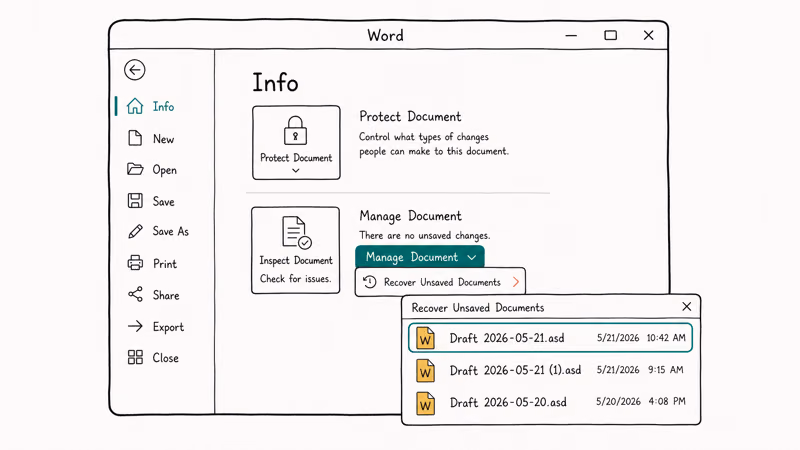The width and height of the screenshot is (800, 450).
Task: Select file name Draft 2026-05-20.asd
Action: (x=508, y=403)
